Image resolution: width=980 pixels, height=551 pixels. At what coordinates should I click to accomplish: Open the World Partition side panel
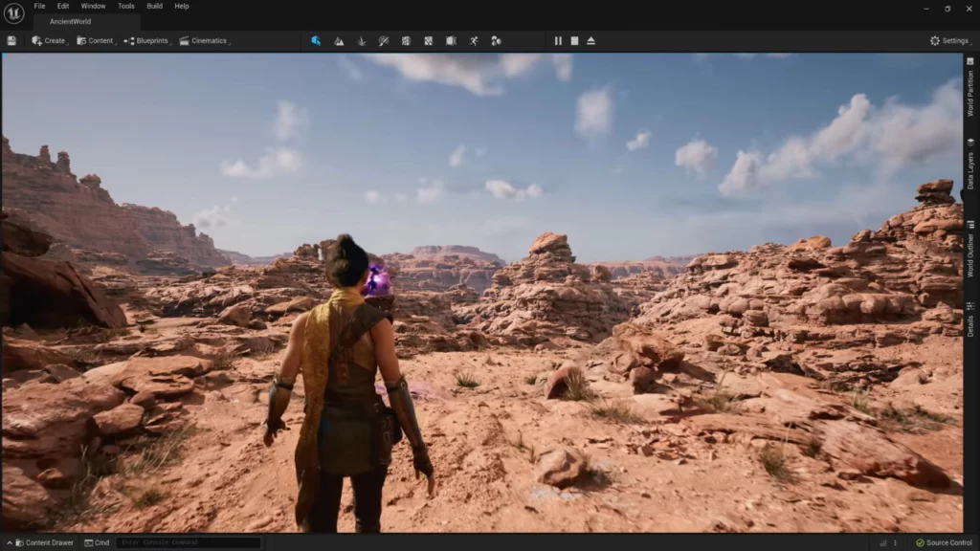[x=970, y=88]
